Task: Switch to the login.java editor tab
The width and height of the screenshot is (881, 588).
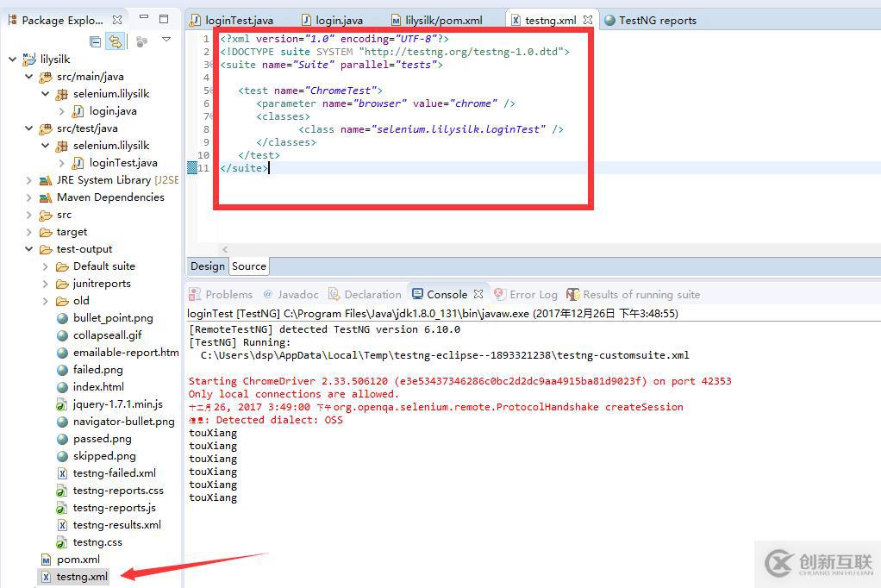Action: (x=332, y=20)
